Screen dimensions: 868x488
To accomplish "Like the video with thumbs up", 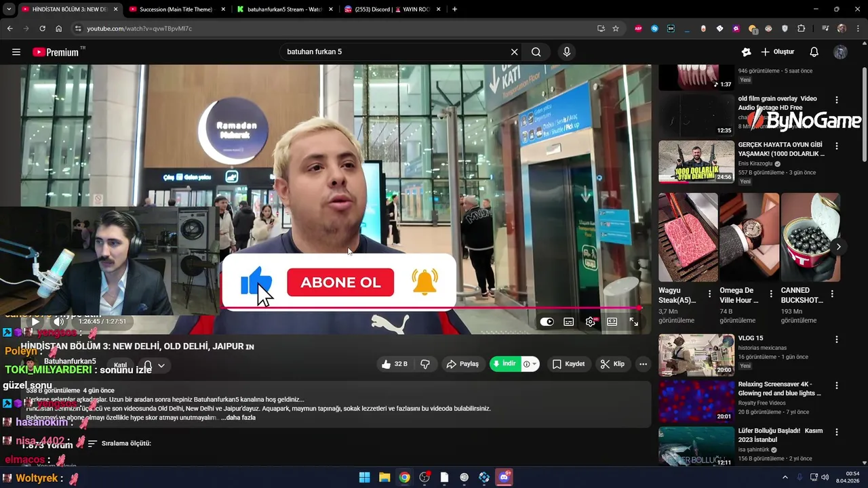I will pyautogui.click(x=394, y=364).
